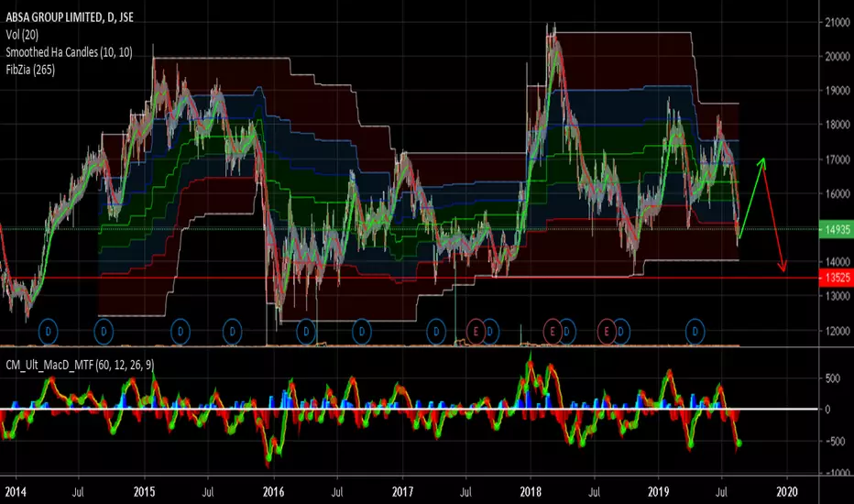
Task: Open the dividend D marker of September 2014
Action: 104,332
